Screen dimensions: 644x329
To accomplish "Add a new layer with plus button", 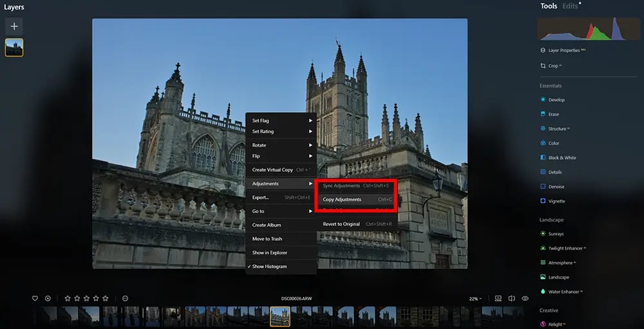I will [x=14, y=26].
